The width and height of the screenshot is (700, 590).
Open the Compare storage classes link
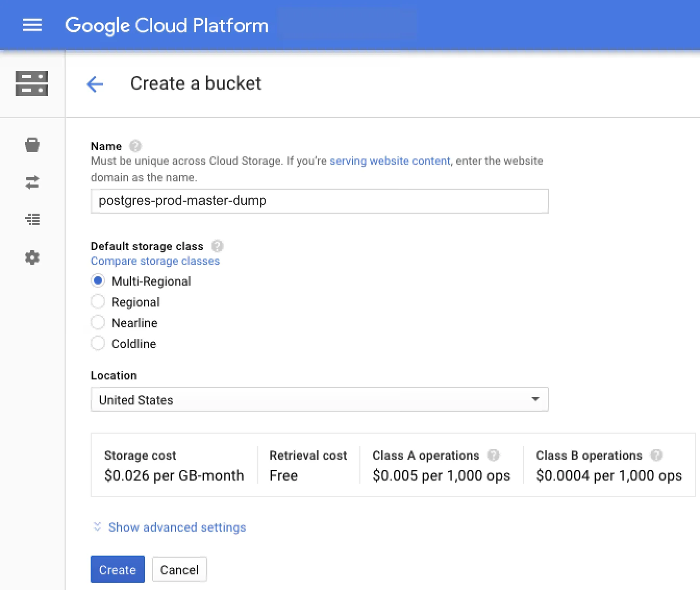(155, 261)
